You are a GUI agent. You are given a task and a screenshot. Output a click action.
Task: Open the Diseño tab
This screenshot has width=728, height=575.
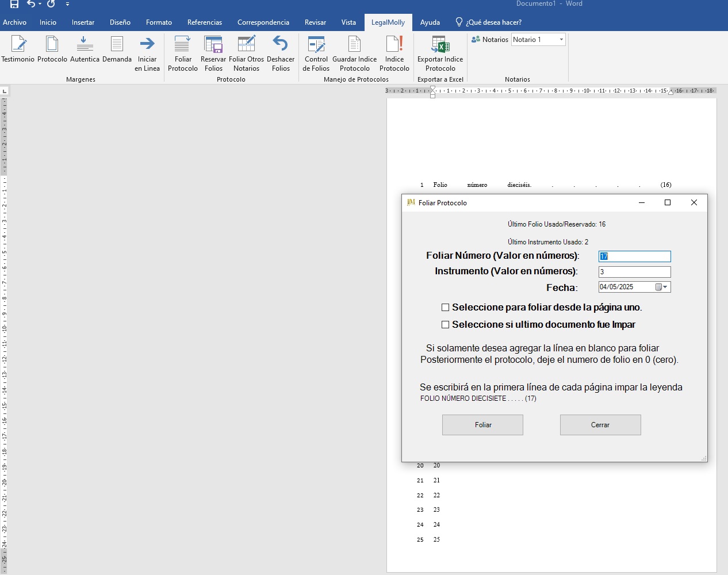click(x=120, y=22)
